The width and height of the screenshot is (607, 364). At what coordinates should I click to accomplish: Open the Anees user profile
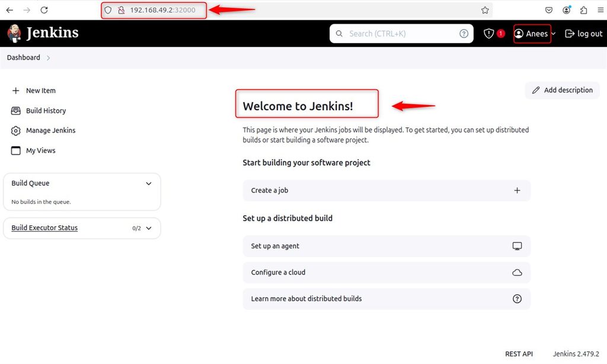pos(532,34)
